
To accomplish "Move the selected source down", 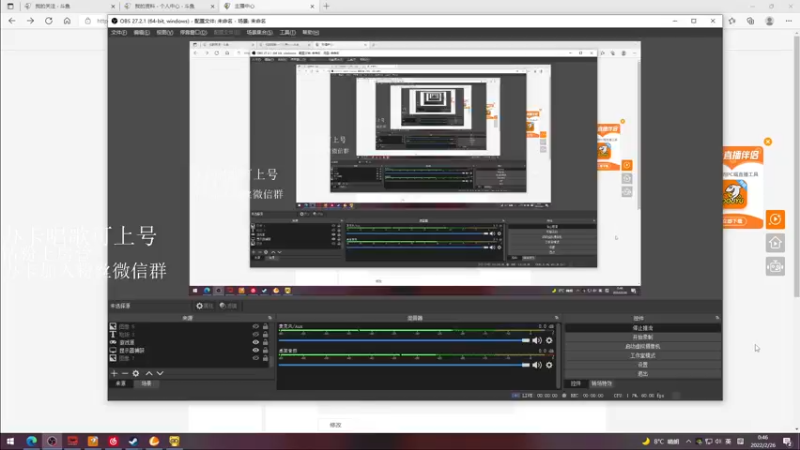I will click(x=160, y=373).
